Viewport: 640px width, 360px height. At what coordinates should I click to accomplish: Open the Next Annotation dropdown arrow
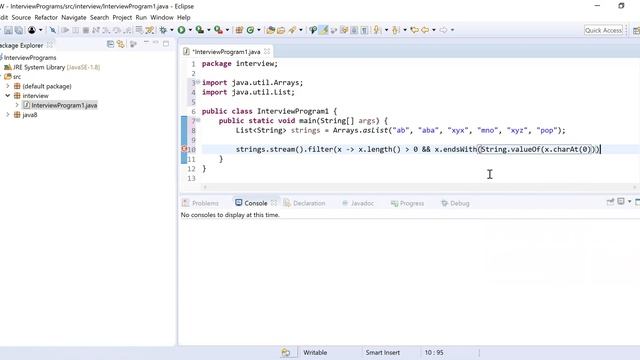(387, 30)
